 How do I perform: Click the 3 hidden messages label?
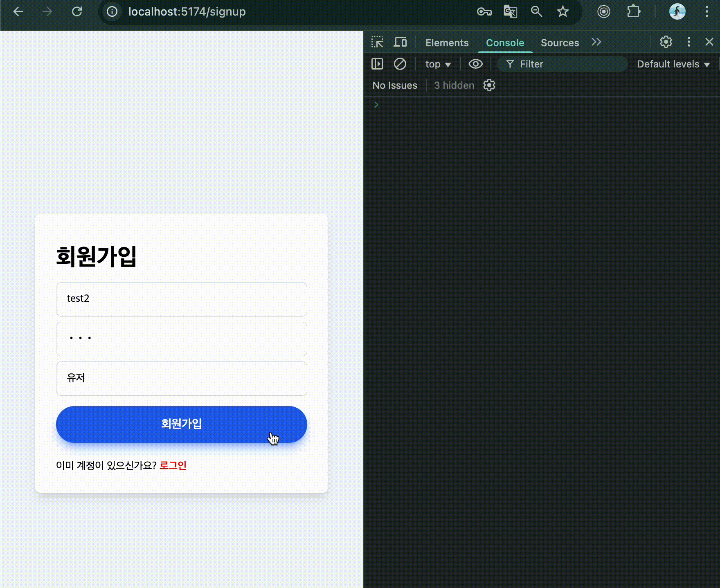pyautogui.click(x=454, y=85)
